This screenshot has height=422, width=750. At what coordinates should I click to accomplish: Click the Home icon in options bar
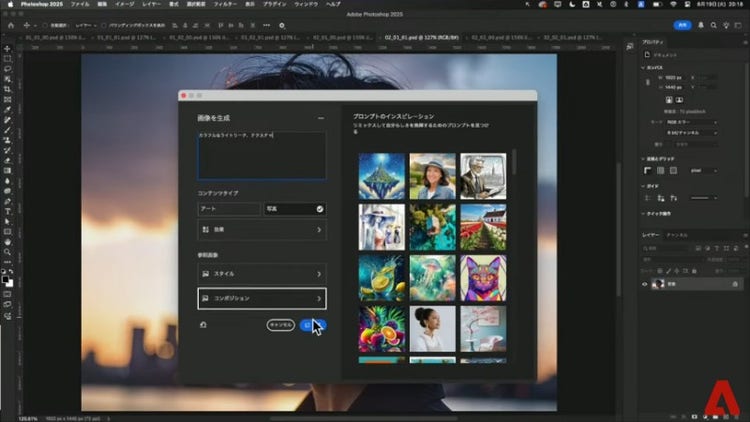coord(9,24)
